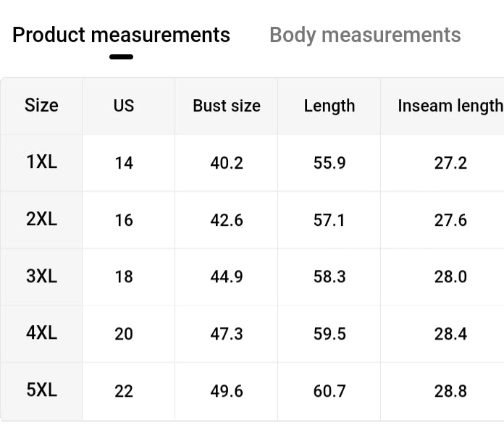Select the Product measurements tab
This screenshot has height=433, width=504.
tap(121, 35)
